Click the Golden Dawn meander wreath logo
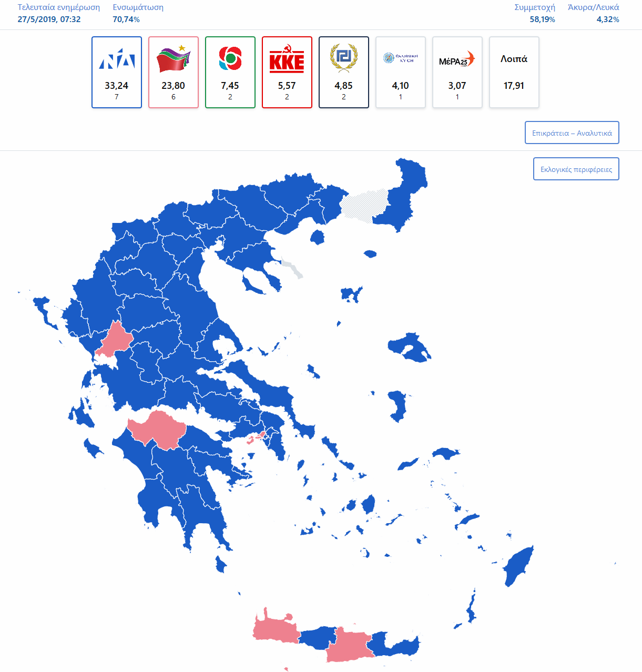Image resolution: width=642 pixels, height=672 pixels. 344,57
